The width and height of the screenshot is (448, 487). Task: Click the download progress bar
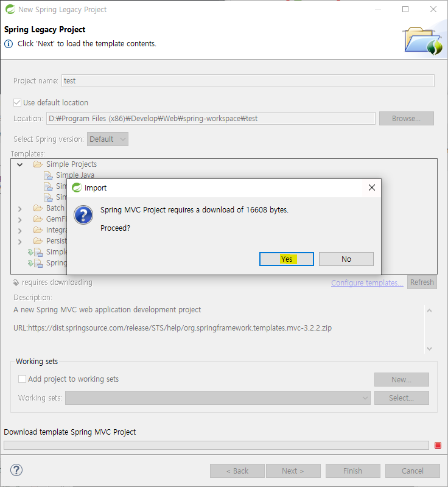click(216, 446)
